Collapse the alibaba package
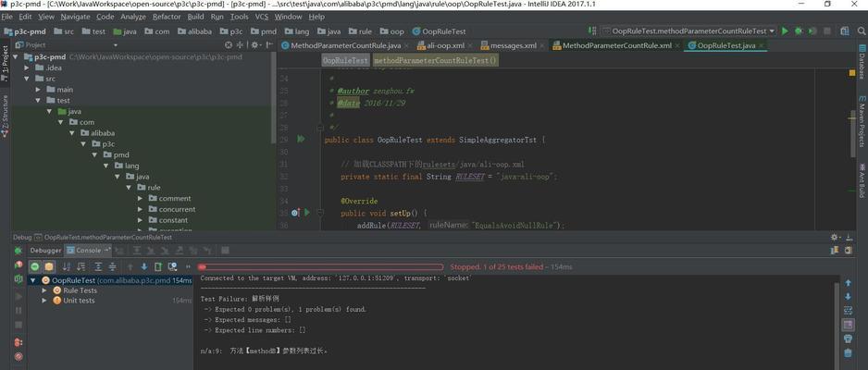Screen dimensions: 868x370 (71, 132)
